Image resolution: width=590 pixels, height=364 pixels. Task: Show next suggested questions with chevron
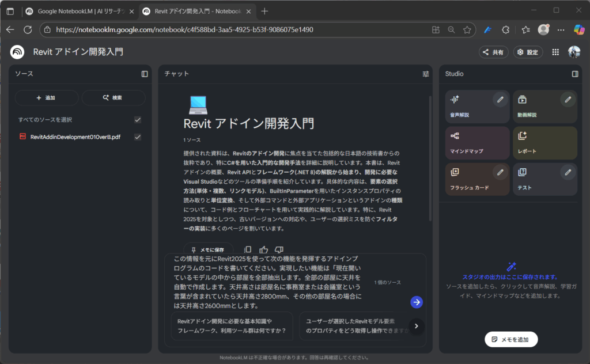(x=417, y=326)
